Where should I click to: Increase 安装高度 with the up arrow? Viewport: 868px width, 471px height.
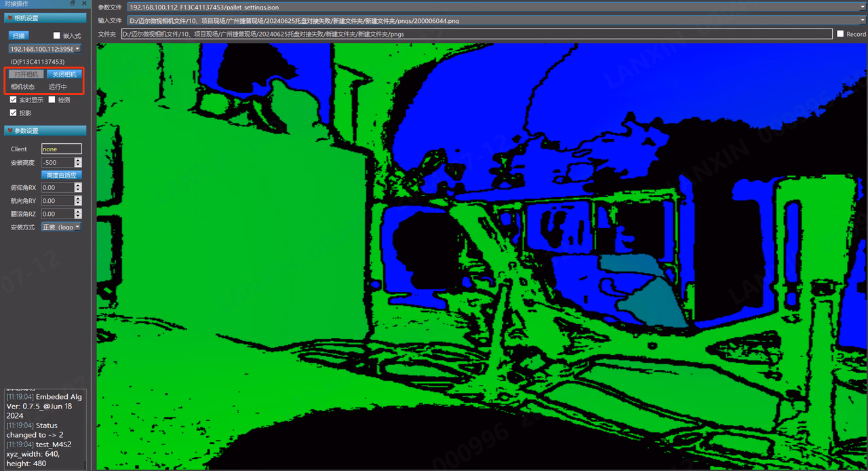(78, 160)
